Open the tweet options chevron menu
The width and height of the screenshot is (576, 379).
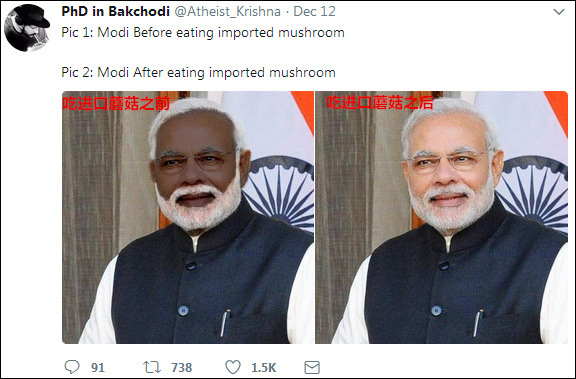(x=559, y=12)
